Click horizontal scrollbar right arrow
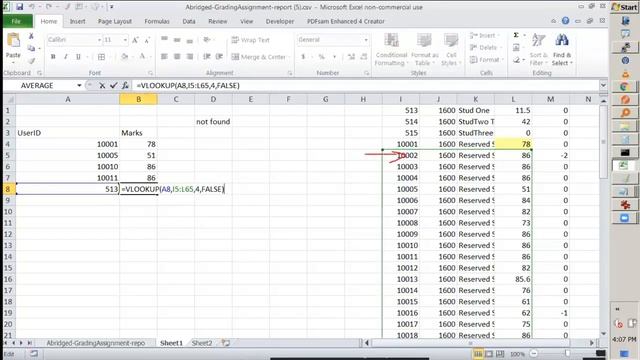 (592, 343)
